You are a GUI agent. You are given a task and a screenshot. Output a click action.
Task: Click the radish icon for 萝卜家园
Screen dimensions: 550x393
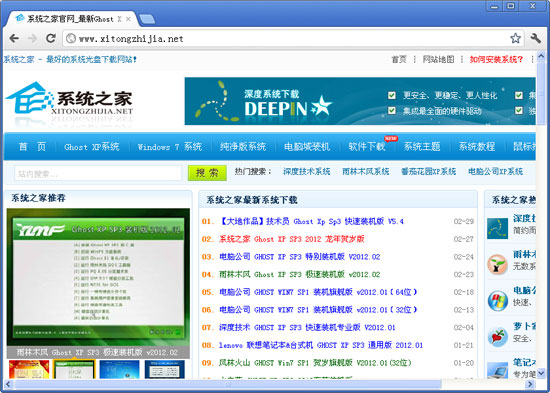tap(497, 337)
